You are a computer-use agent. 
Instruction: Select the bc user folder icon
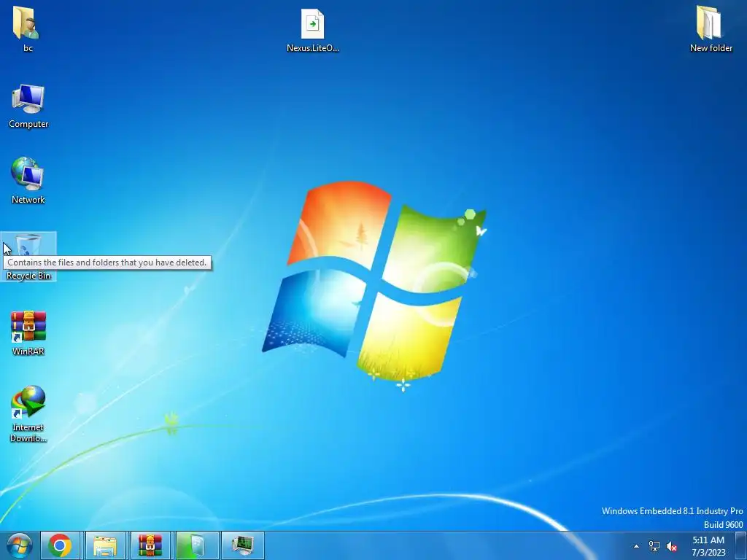26,23
